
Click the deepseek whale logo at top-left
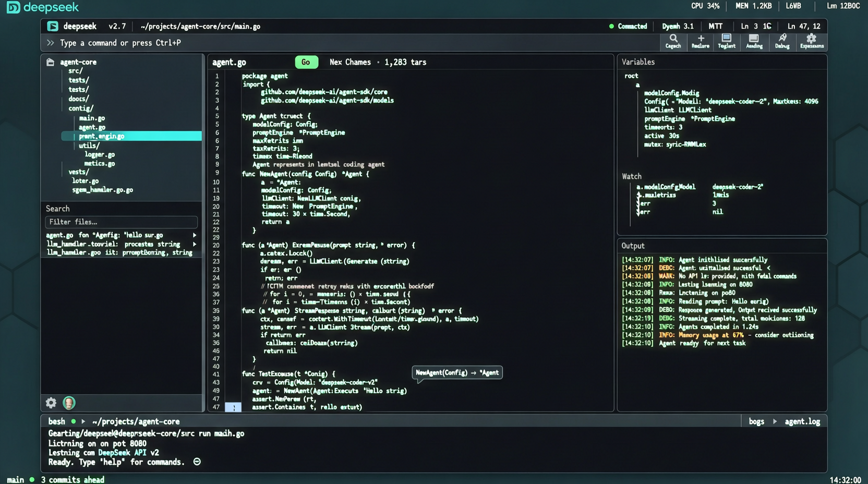click(x=13, y=7)
